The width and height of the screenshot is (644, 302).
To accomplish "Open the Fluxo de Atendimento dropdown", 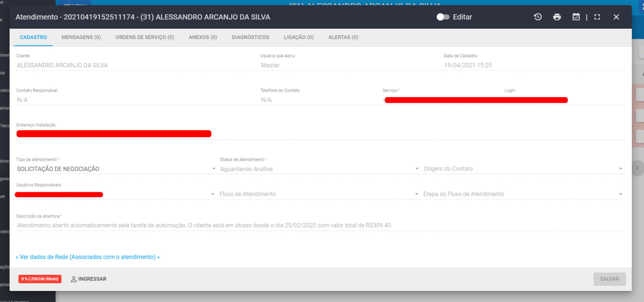I will tap(319, 194).
